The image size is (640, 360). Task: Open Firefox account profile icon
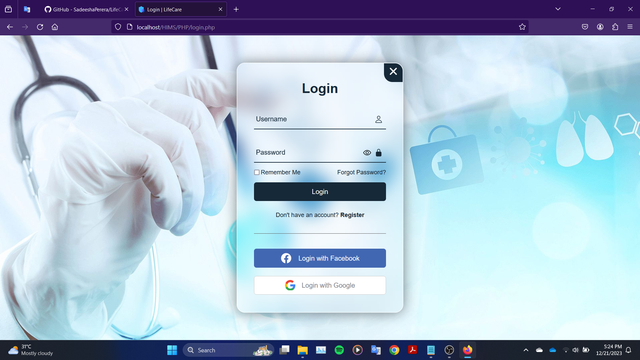(600, 27)
